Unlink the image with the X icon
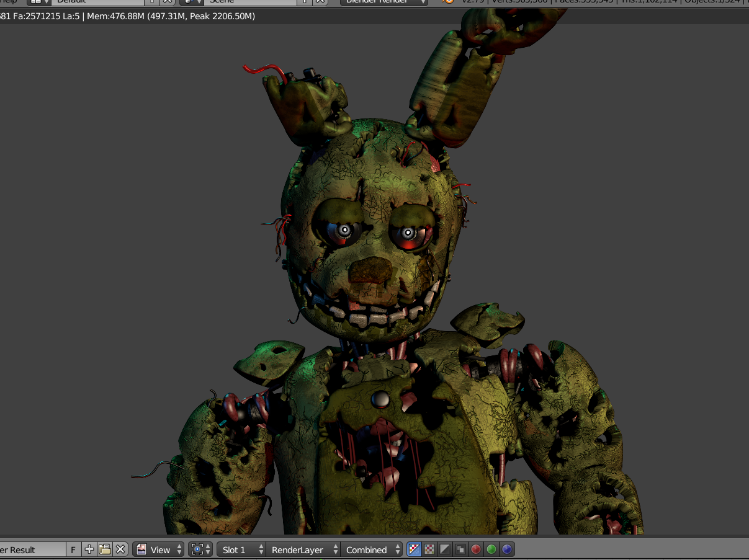Image resolution: width=749 pixels, height=560 pixels. click(120, 549)
